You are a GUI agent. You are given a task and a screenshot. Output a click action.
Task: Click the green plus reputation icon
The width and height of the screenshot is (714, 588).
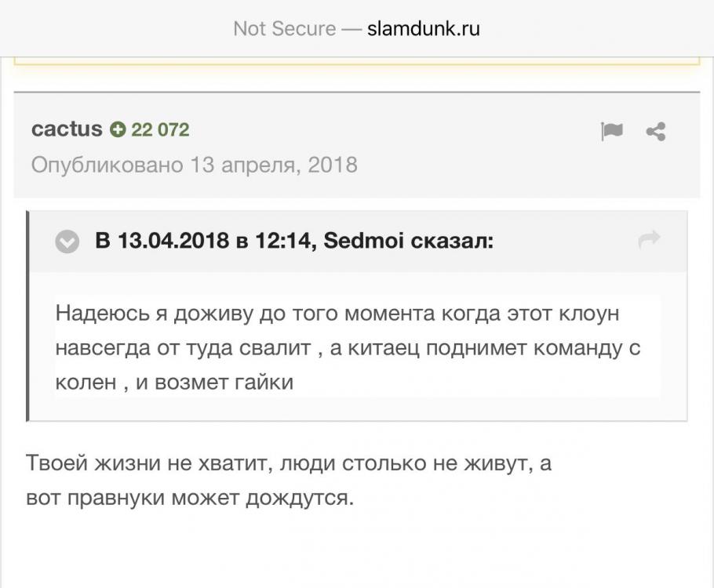pyautogui.click(x=118, y=129)
